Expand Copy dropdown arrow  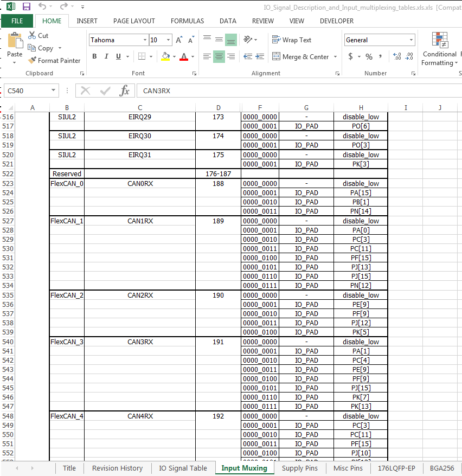[x=60, y=48]
